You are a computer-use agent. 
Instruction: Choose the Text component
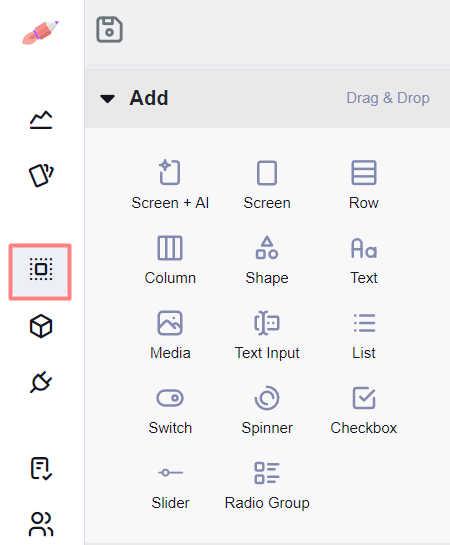click(x=364, y=260)
